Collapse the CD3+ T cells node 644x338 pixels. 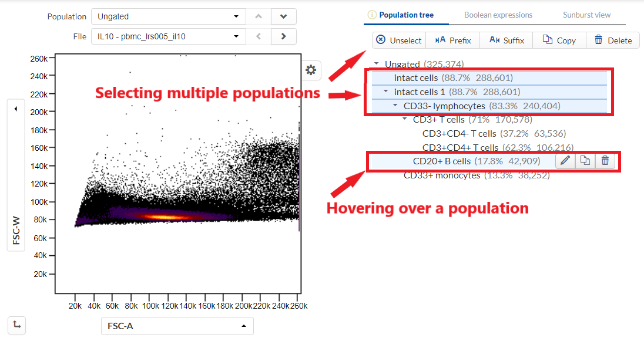[404, 119]
